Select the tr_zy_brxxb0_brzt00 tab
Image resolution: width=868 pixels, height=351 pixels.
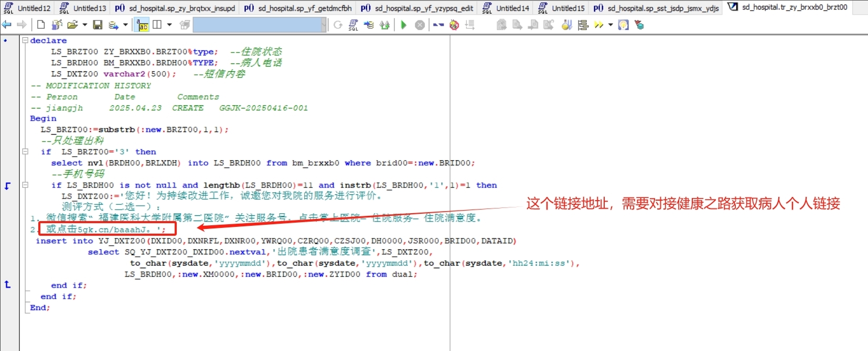tap(788, 7)
